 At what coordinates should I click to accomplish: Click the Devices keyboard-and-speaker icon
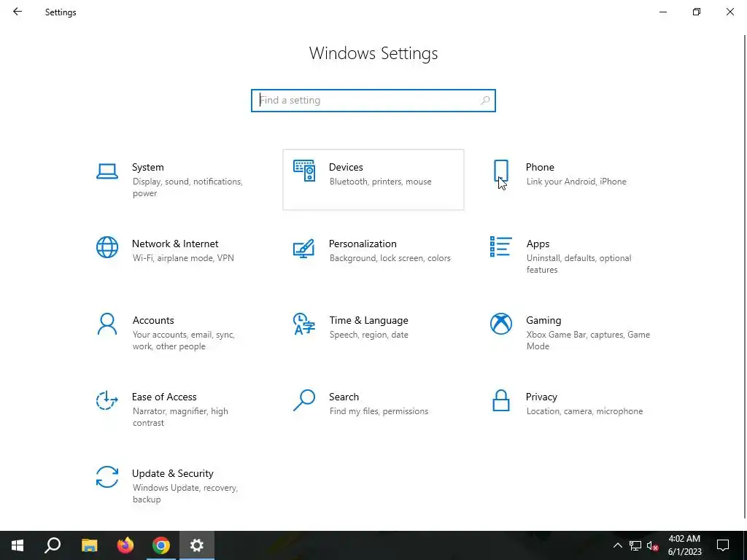click(304, 171)
